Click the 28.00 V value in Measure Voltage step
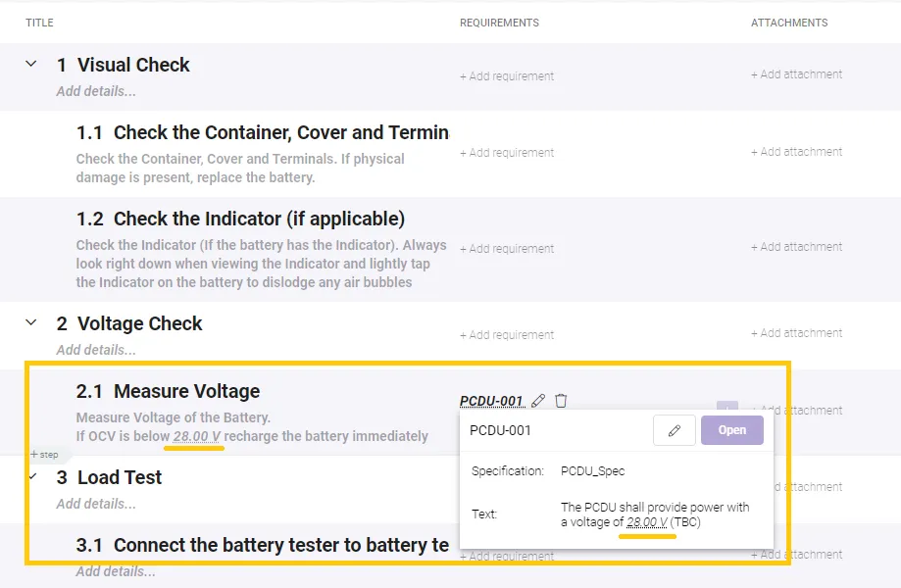The image size is (901, 588). point(196,436)
